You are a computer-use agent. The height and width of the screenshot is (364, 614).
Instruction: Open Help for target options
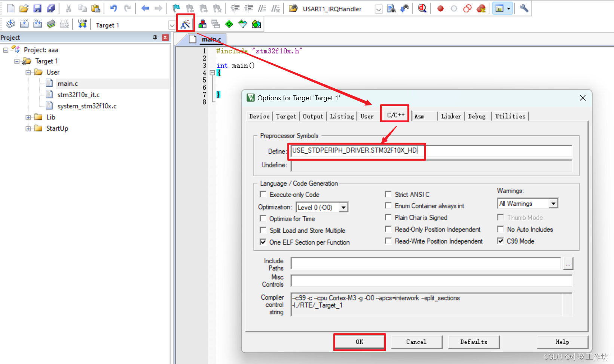tap(562, 342)
